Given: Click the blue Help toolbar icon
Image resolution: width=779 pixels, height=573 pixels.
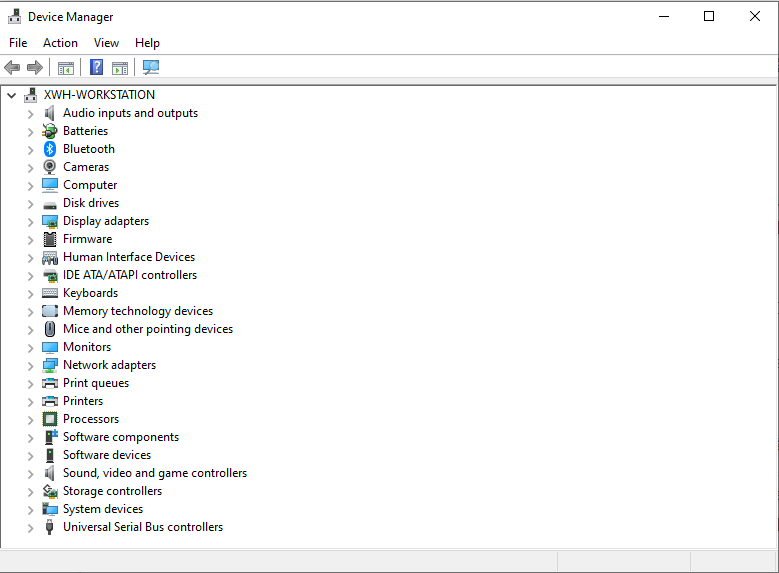Looking at the screenshot, I should [x=97, y=68].
